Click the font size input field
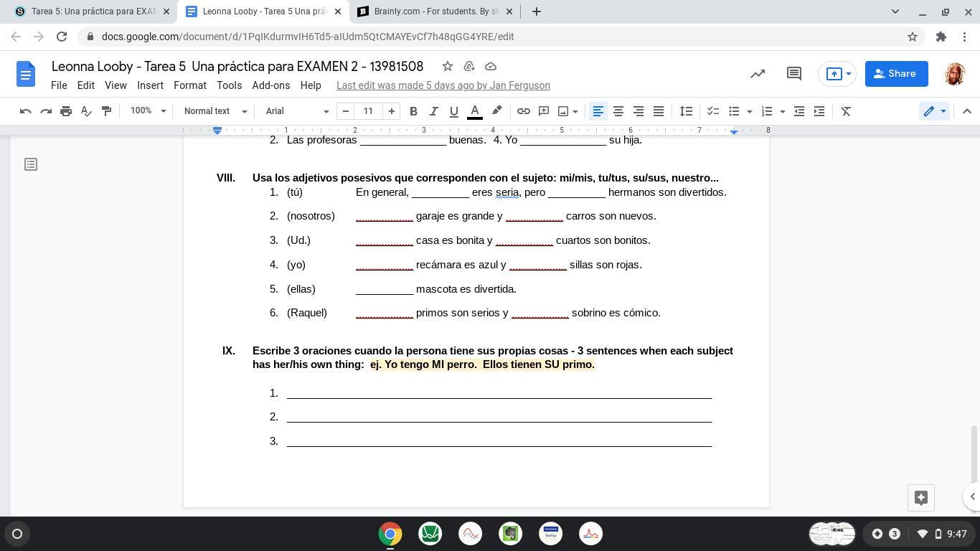Screen dimensions: 980x551 [x=368, y=111]
